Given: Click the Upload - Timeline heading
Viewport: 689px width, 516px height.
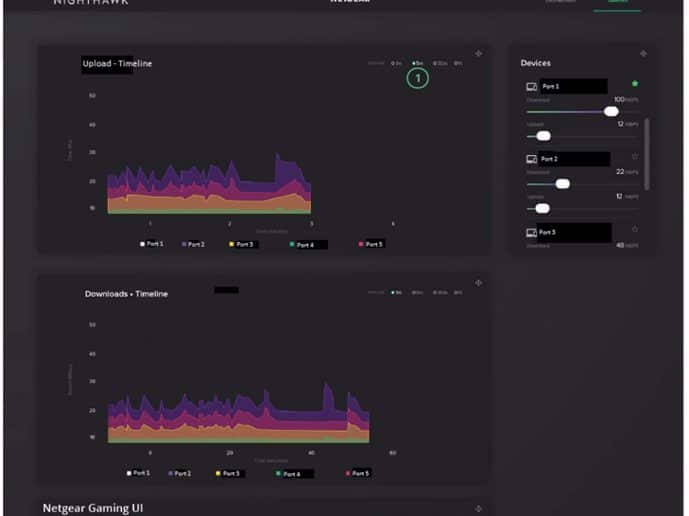Looking at the screenshot, I should [x=117, y=64].
